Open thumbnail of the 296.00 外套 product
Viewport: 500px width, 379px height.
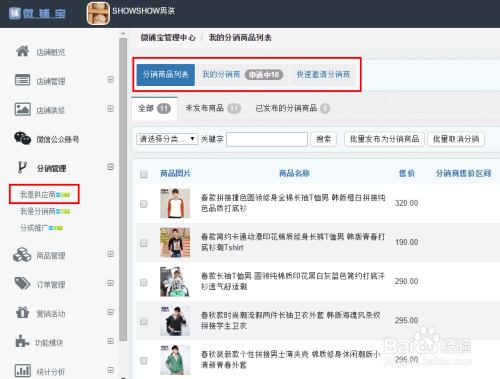[x=175, y=360]
